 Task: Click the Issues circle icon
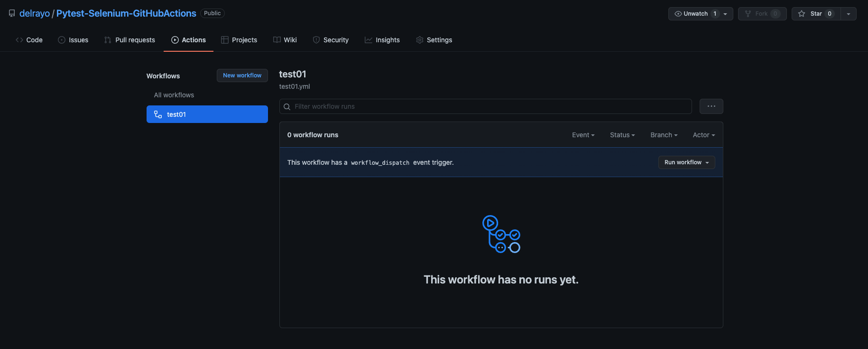pyautogui.click(x=62, y=40)
